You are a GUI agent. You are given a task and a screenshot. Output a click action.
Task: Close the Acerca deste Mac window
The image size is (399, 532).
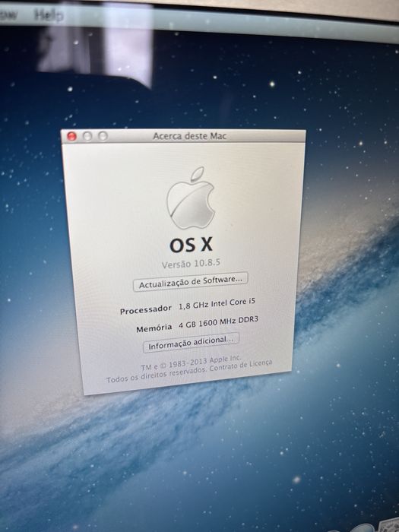coord(71,136)
